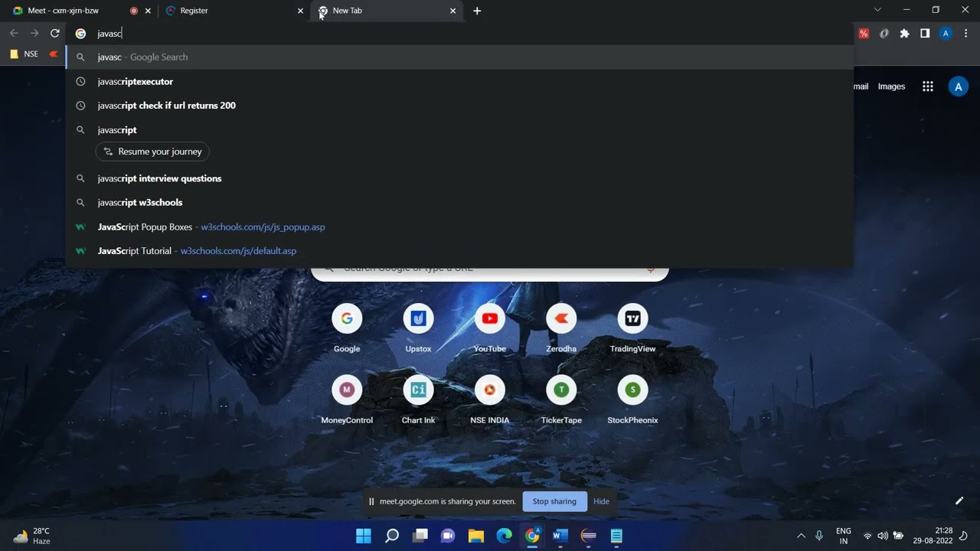Open the NSE INDIA shortcut

[490, 399]
